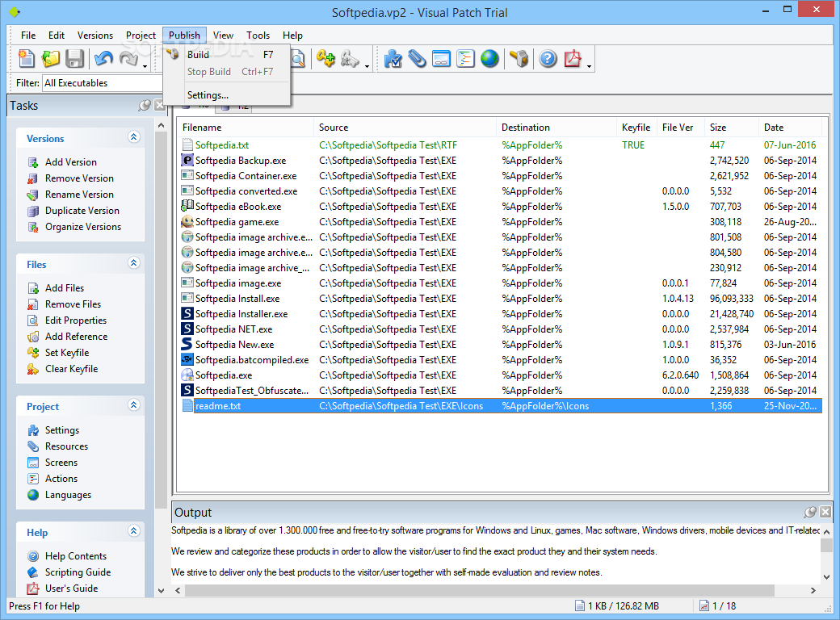The height and width of the screenshot is (620, 840).
Task: Choose Settings... in the Publish menu
Action: pyautogui.click(x=227, y=95)
